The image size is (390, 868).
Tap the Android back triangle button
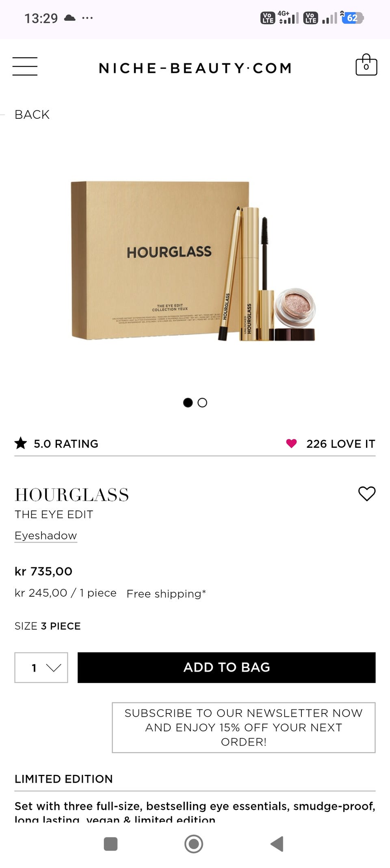(277, 844)
